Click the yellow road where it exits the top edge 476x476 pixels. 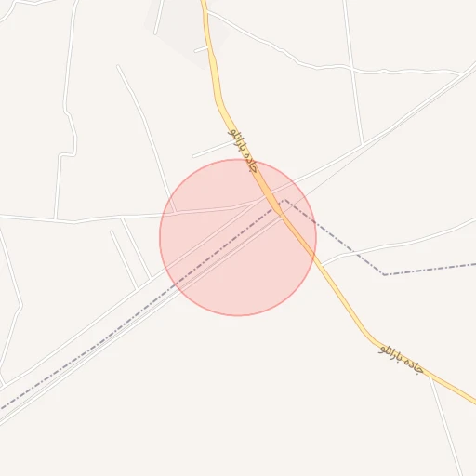tap(204, 3)
